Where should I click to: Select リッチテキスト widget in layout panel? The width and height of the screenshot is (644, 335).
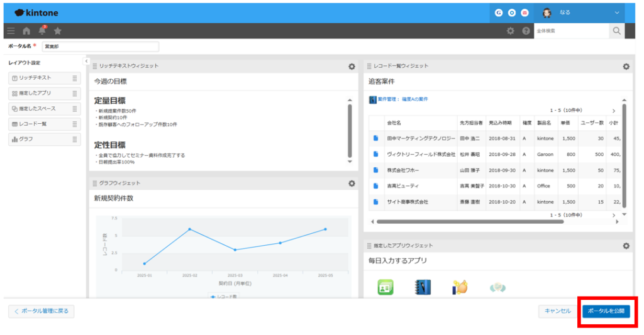point(44,78)
